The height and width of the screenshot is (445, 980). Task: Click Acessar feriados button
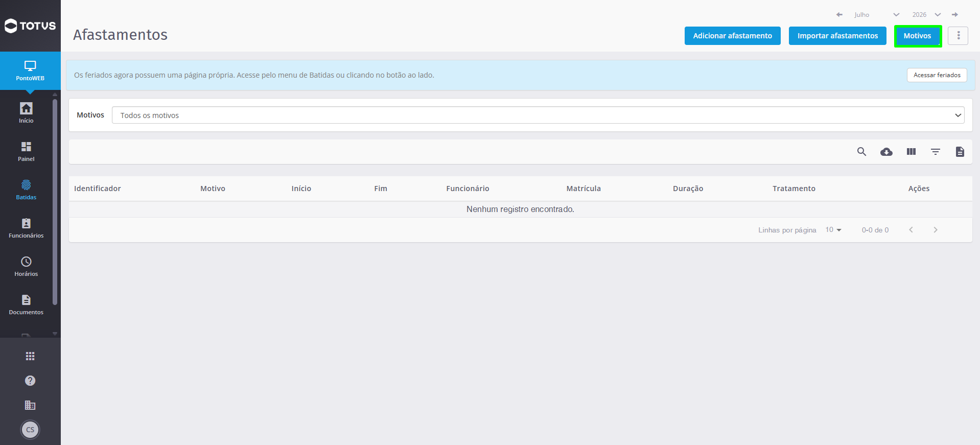click(x=937, y=75)
